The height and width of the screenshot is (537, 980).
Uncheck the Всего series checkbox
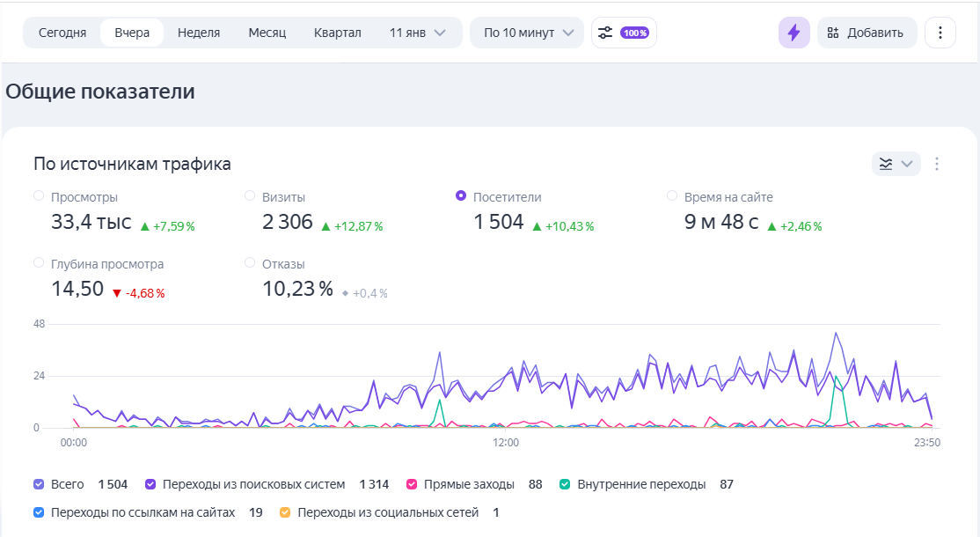click(x=39, y=484)
